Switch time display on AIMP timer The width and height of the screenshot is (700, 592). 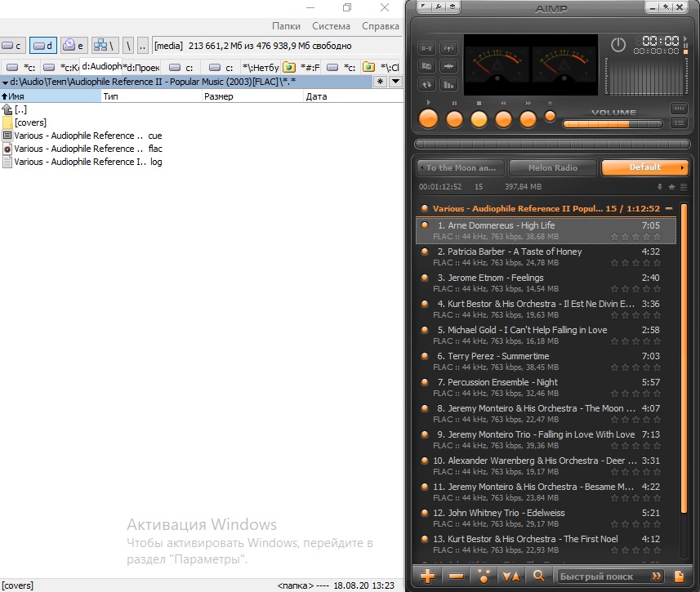660,41
